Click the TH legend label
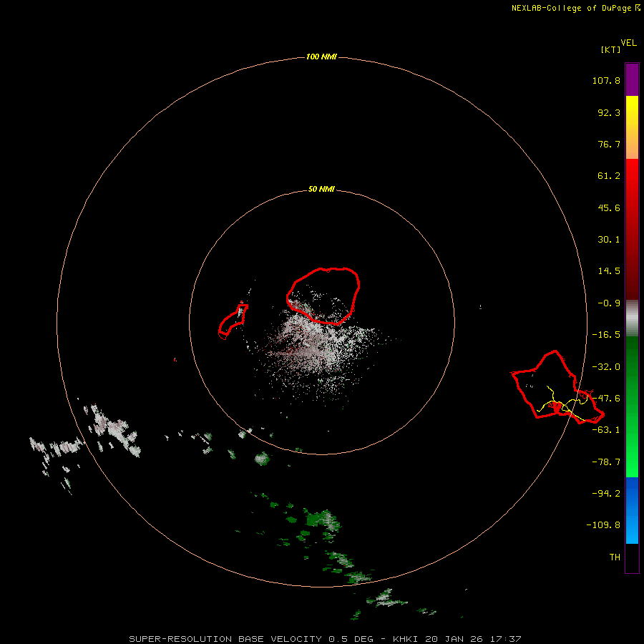644x644 pixels. point(615,557)
